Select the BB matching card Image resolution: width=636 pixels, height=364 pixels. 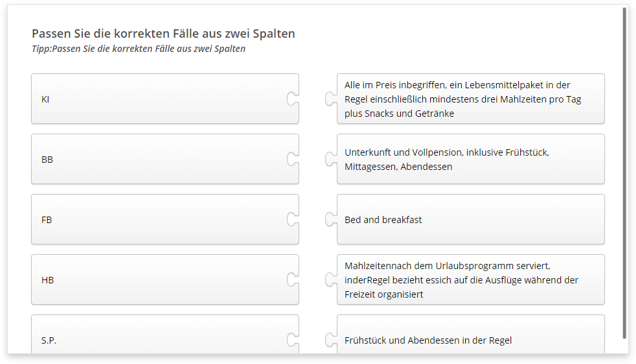pos(165,159)
